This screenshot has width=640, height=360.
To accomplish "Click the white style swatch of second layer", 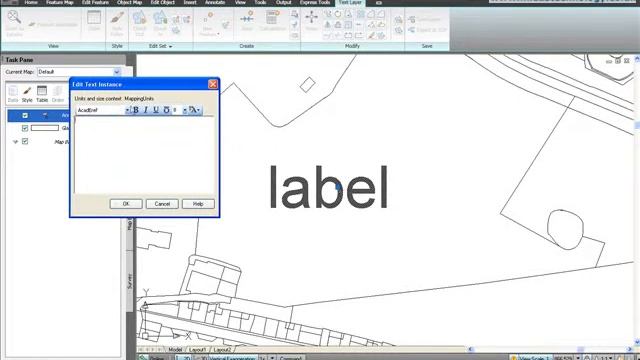I will click(x=45, y=128).
